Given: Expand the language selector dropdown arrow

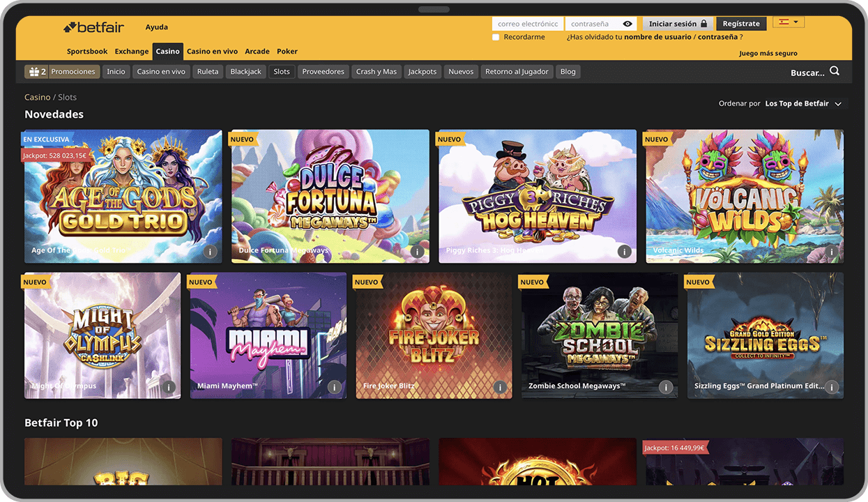Looking at the screenshot, I should pyautogui.click(x=795, y=22).
